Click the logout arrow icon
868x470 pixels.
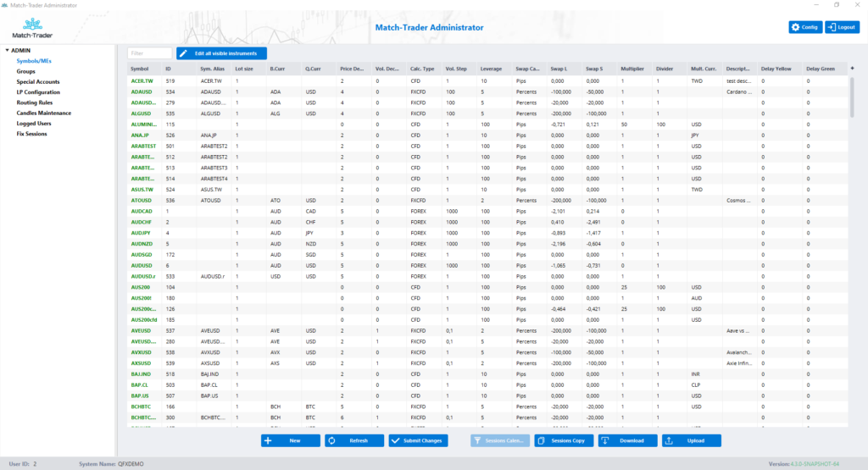click(x=832, y=27)
